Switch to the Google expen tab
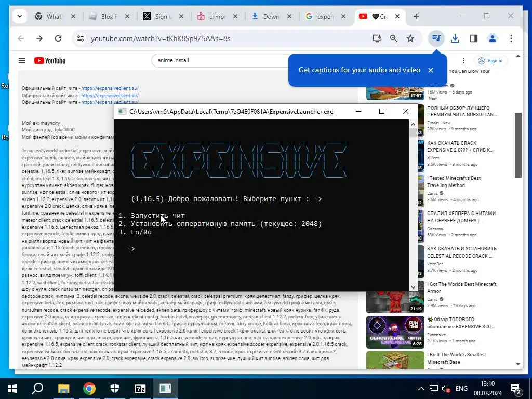This screenshot has width=532, height=399. pos(325,16)
